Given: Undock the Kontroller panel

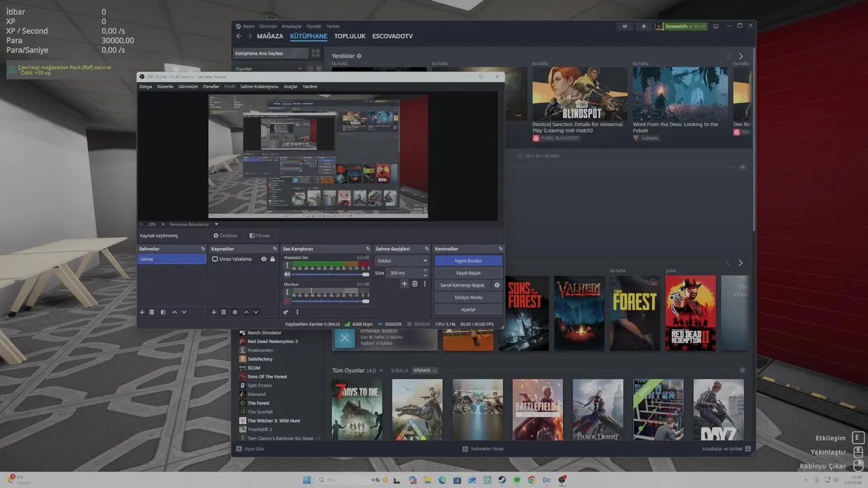Looking at the screenshot, I should 500,249.
